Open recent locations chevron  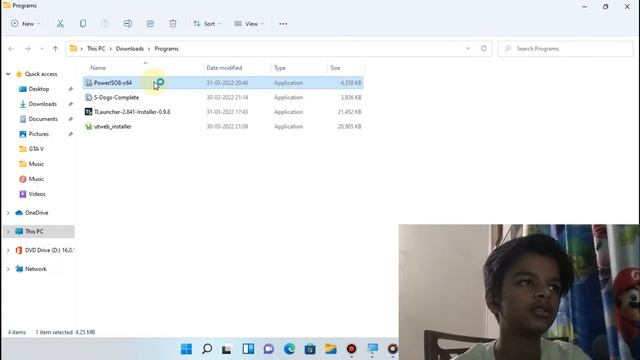(42, 49)
